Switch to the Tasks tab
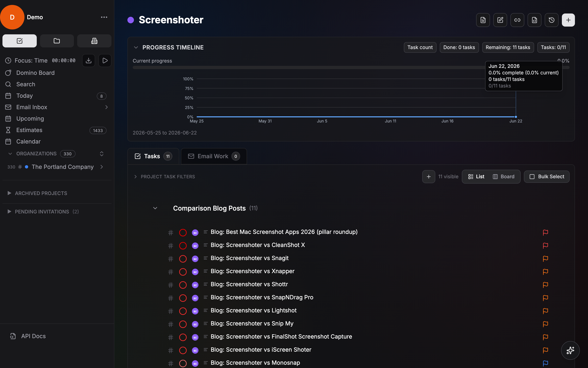The height and width of the screenshot is (368, 588). tap(153, 156)
